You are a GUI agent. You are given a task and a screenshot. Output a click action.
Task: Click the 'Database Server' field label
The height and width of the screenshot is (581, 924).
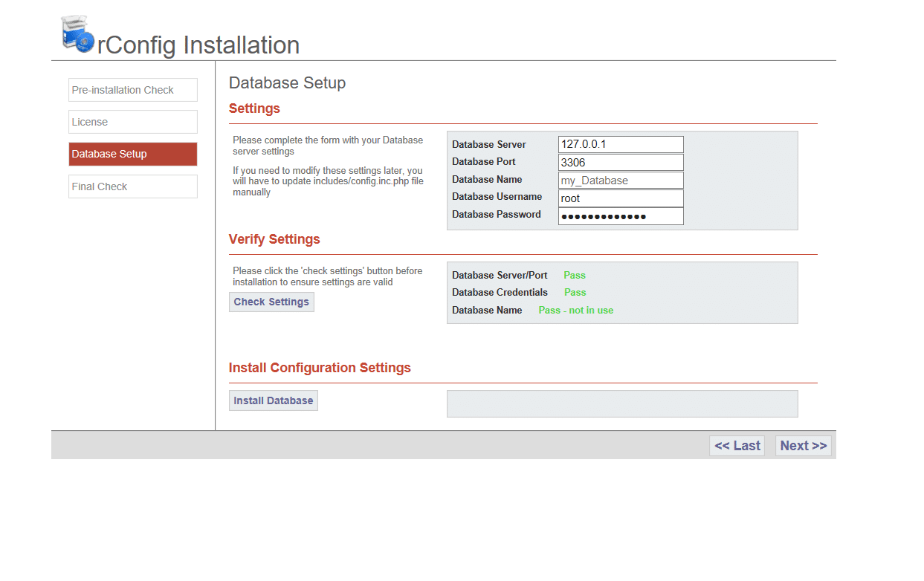point(489,144)
